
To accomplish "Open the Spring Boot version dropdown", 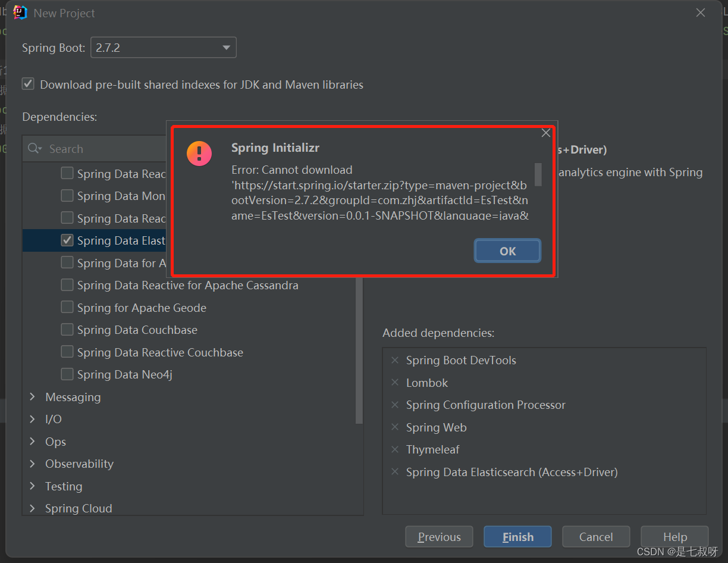I will [163, 48].
